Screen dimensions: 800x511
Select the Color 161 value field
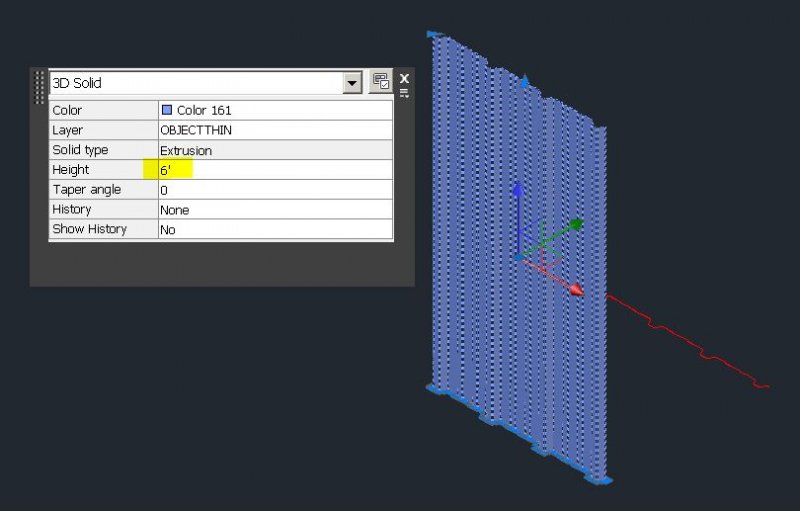276,110
